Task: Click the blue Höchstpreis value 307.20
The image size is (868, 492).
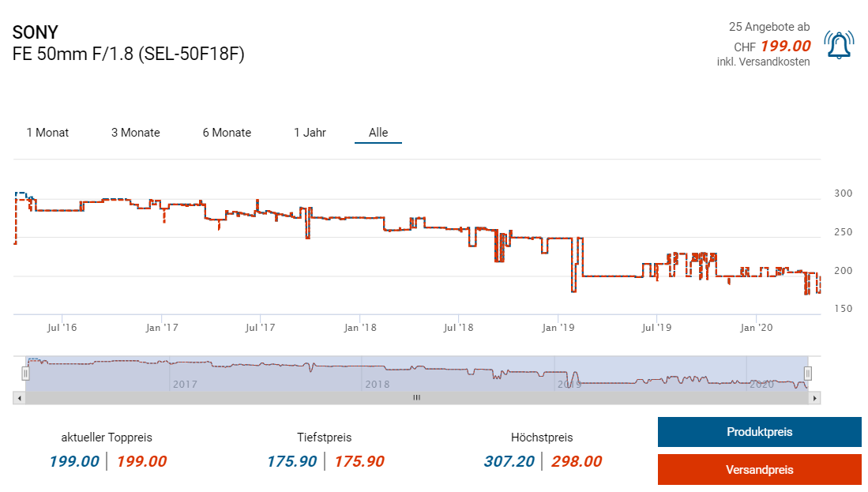Action: click(x=506, y=462)
